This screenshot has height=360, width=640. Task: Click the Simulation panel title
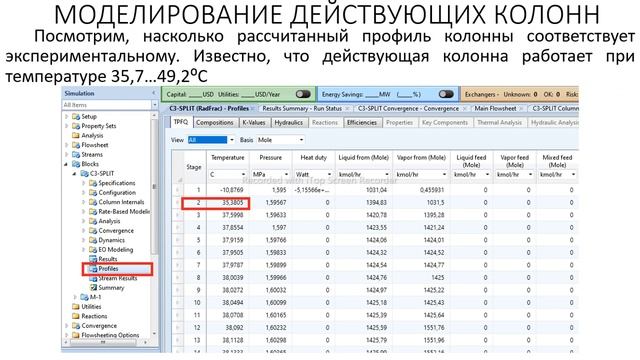click(x=79, y=93)
